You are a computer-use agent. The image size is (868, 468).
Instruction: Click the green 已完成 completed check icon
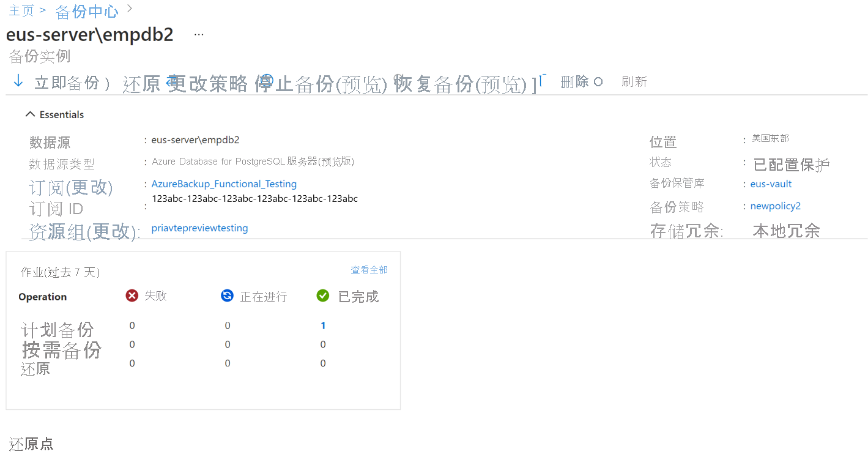(x=322, y=295)
